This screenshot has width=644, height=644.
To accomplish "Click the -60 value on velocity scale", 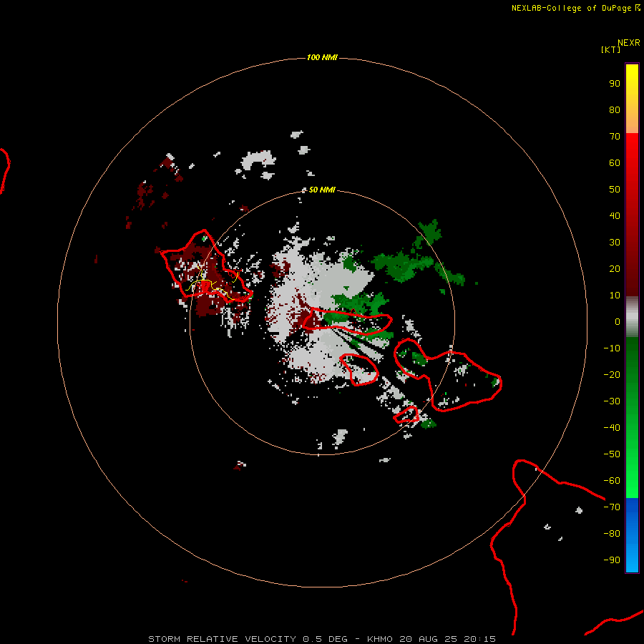I will (x=612, y=481).
